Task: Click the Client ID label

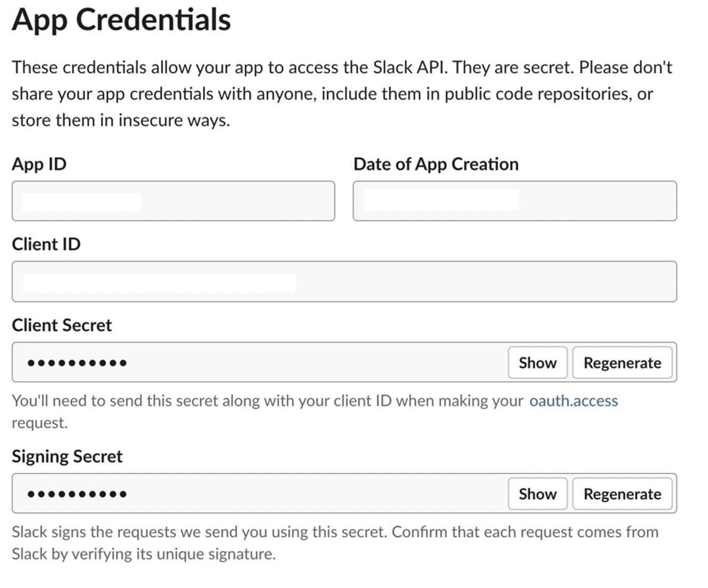Action: tap(46, 244)
